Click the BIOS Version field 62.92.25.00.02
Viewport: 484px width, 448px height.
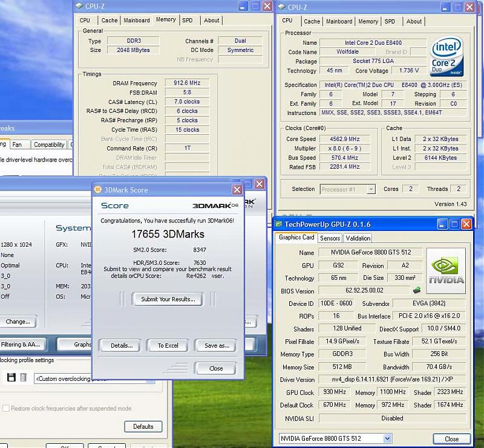coord(364,290)
